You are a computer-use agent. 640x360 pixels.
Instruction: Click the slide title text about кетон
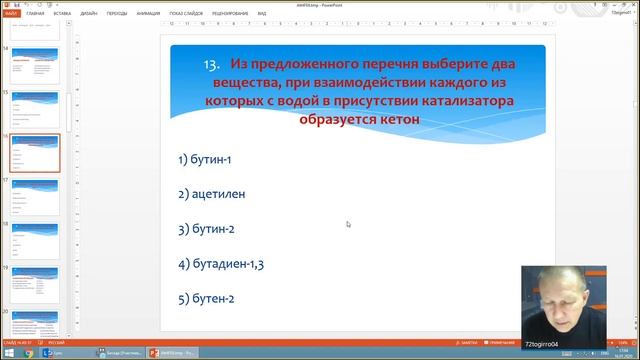click(360, 91)
